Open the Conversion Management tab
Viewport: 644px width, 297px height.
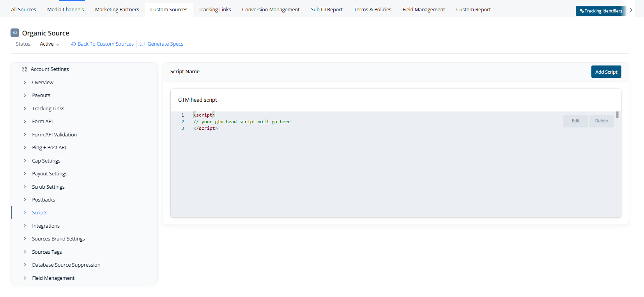pos(271,9)
